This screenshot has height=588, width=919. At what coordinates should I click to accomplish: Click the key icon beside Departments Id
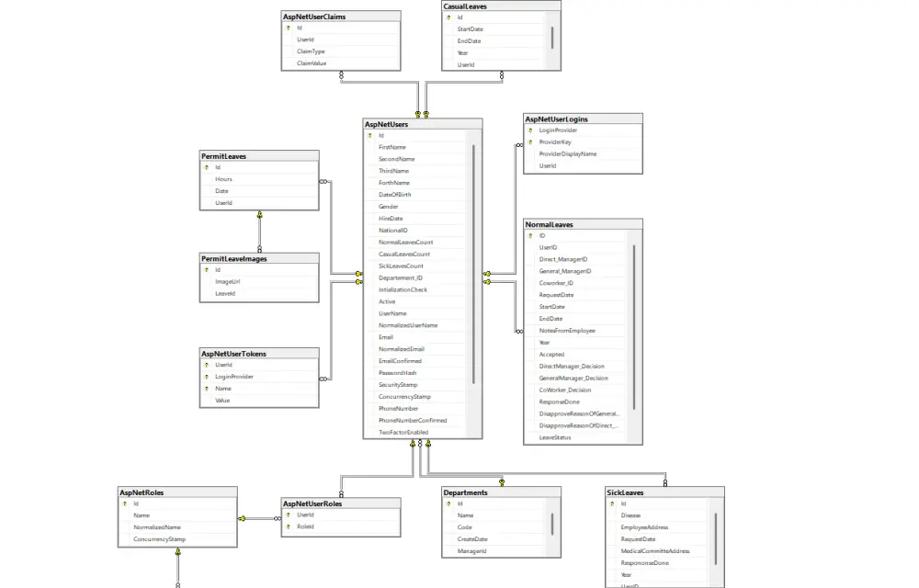pyautogui.click(x=448, y=503)
